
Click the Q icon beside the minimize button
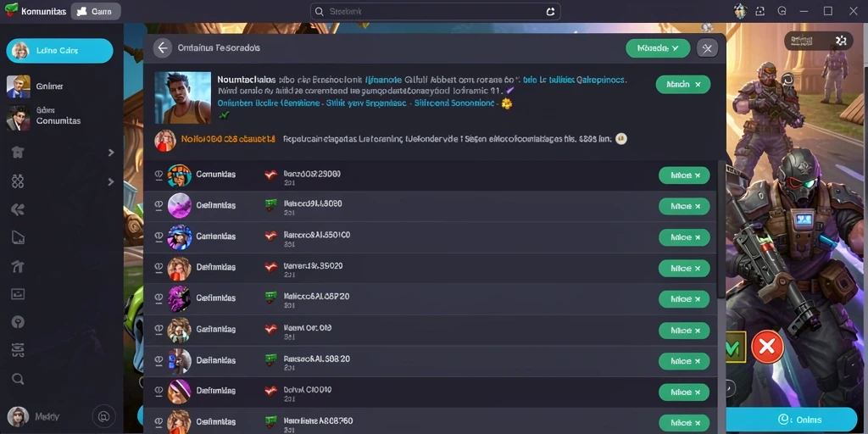[x=782, y=10]
